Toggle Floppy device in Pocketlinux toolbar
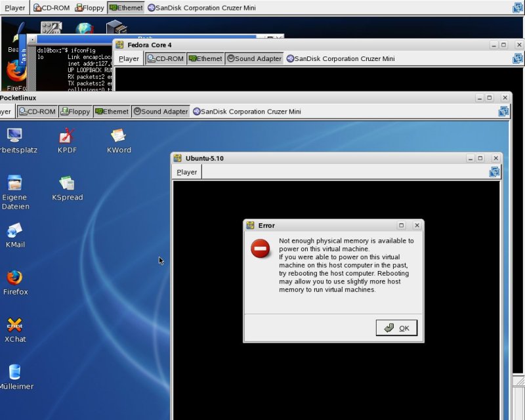This screenshot has width=525, height=420. [x=75, y=112]
